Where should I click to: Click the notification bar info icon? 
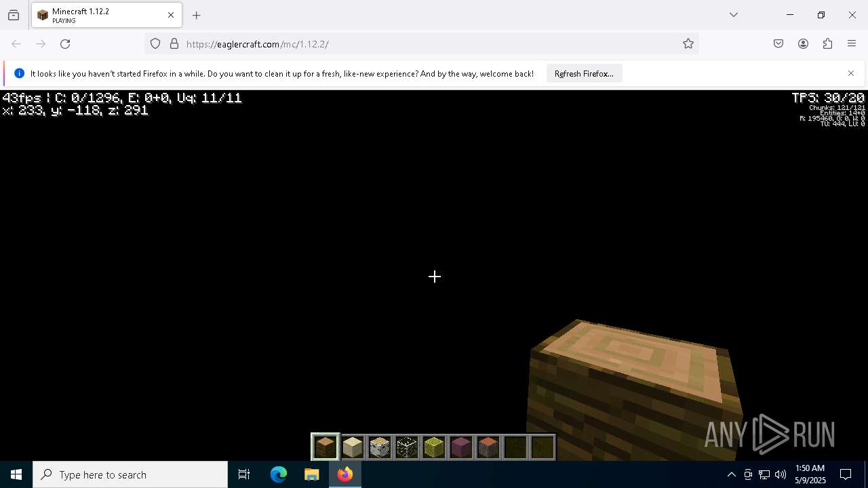click(x=19, y=74)
